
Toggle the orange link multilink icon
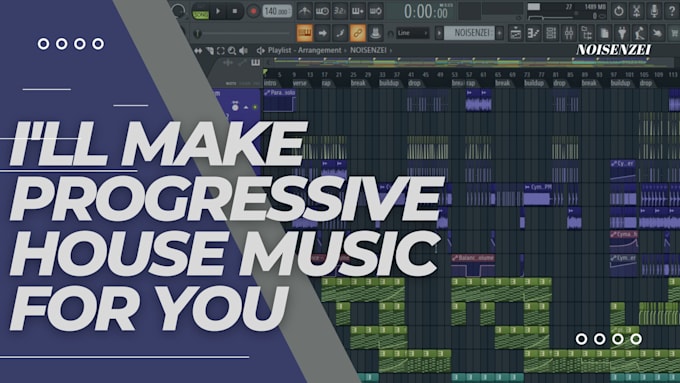point(358,33)
